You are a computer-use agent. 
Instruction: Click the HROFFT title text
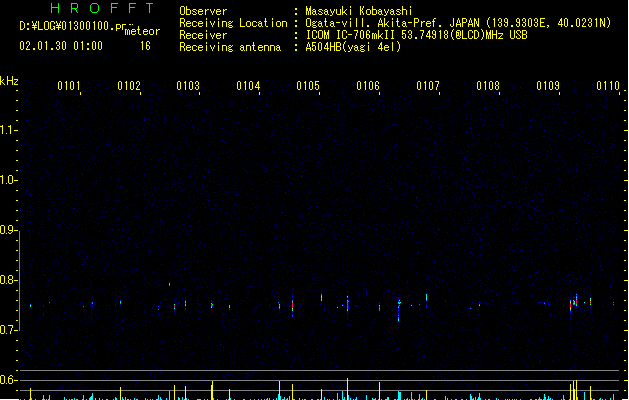click(x=102, y=8)
